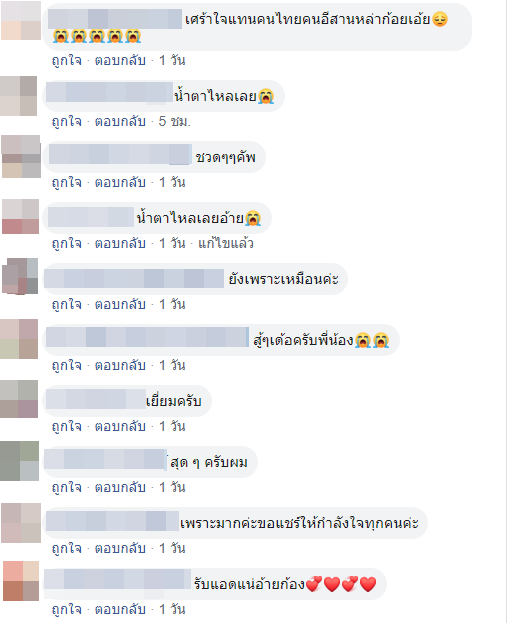Screen dimensions: 515x628
Task: Open avatar beside สุด ๆ ครับผม comment
Action: coord(19,461)
